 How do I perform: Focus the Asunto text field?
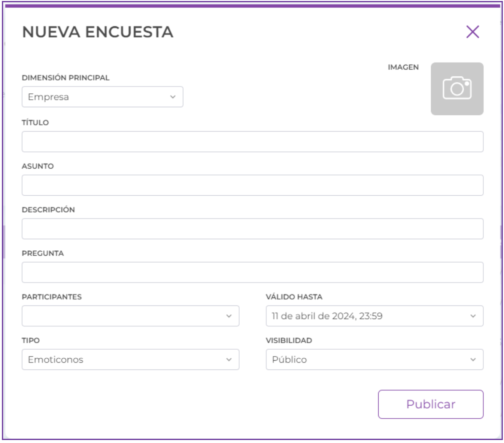coord(252,185)
